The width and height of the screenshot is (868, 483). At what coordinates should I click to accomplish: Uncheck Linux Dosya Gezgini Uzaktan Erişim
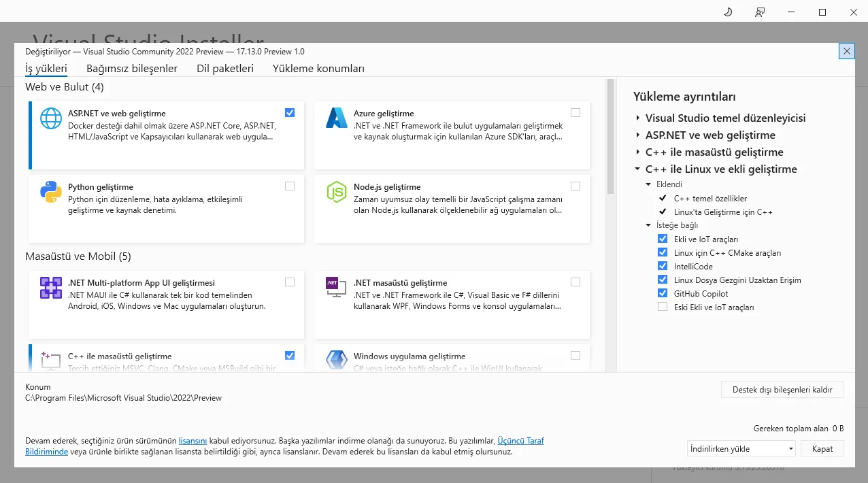click(x=663, y=280)
